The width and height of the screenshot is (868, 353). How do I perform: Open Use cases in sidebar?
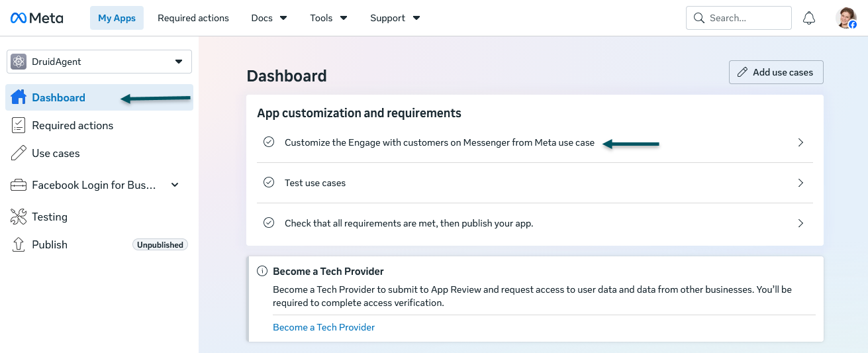tap(99, 153)
